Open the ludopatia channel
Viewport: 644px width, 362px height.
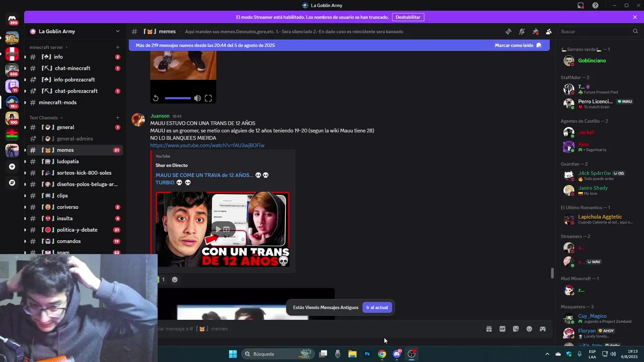click(74, 161)
